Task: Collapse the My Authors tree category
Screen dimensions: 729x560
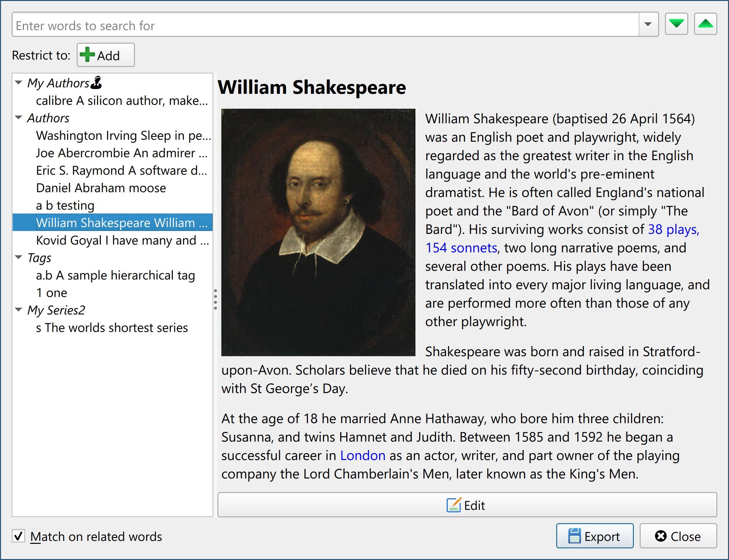Action: [x=19, y=82]
